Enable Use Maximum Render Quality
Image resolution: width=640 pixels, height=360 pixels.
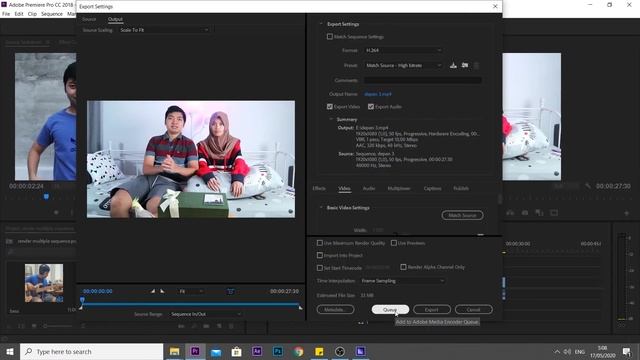[320, 243]
